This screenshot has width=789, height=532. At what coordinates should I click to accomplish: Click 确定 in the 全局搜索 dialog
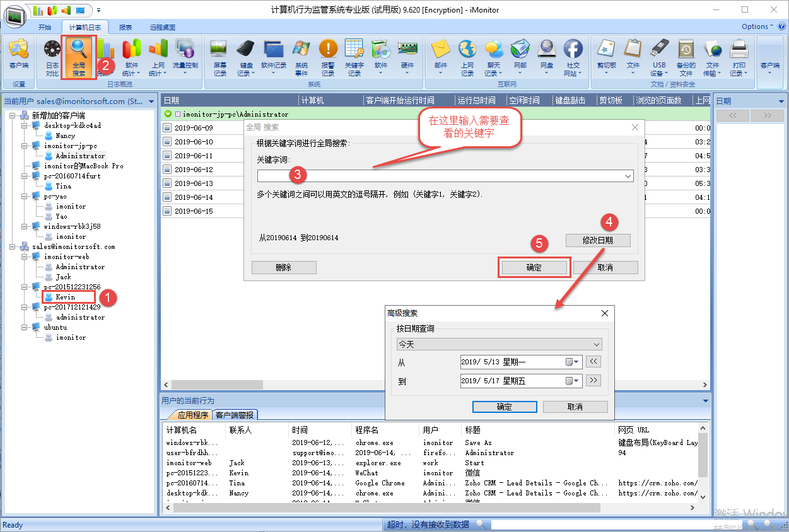pos(534,267)
